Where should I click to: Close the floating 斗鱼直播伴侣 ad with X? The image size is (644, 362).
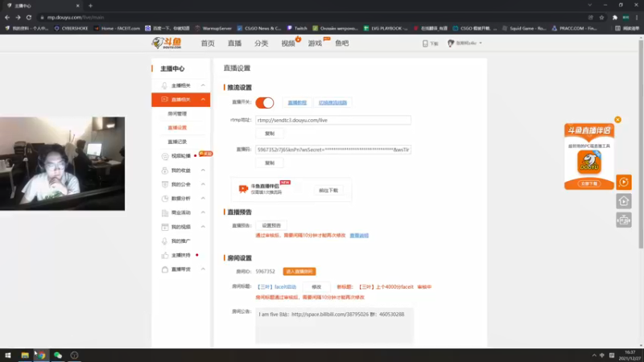[617, 120]
